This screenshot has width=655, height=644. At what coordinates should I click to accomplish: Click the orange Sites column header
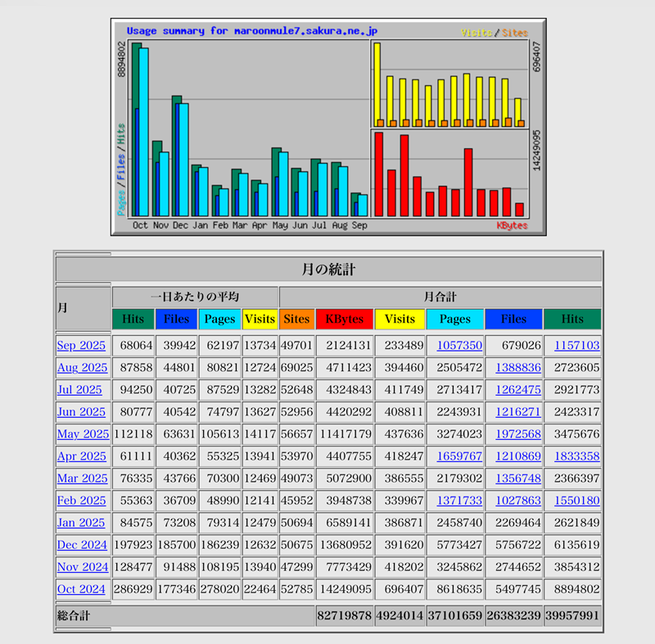tap(296, 320)
